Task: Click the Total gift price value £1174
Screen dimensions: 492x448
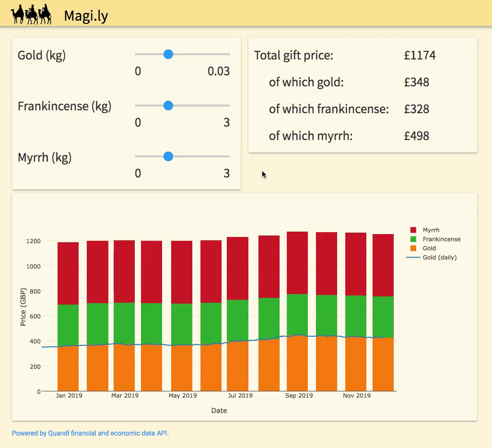Action: click(x=420, y=55)
